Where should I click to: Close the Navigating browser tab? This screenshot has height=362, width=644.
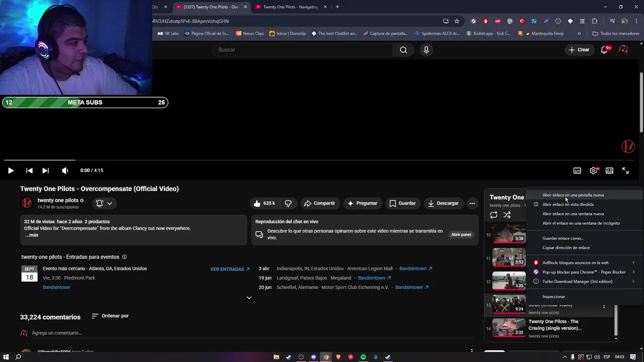(x=326, y=7)
